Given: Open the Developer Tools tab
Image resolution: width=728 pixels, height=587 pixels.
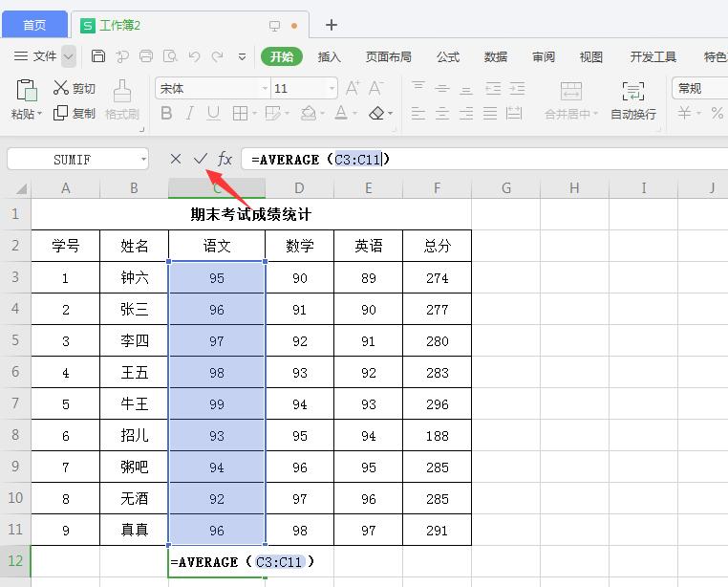Looking at the screenshot, I should 653,56.
